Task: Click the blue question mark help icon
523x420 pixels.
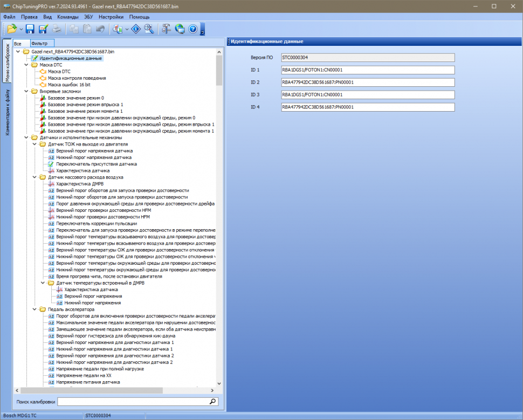Action: click(x=192, y=29)
